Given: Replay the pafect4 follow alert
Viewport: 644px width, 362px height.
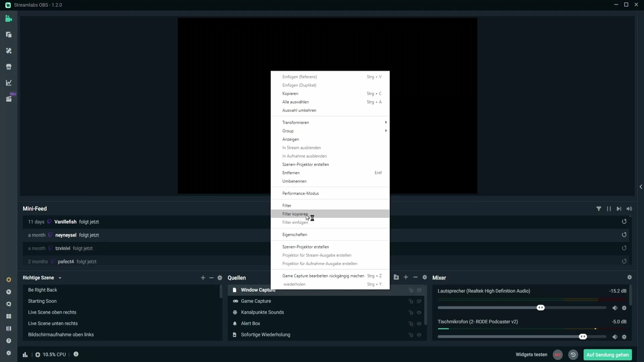Looking at the screenshot, I should click(x=624, y=261).
